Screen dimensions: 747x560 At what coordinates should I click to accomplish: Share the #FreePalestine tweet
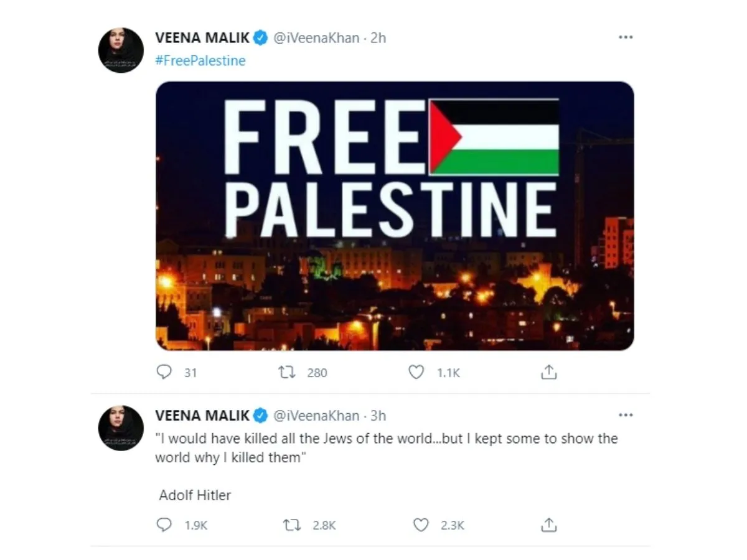click(548, 372)
